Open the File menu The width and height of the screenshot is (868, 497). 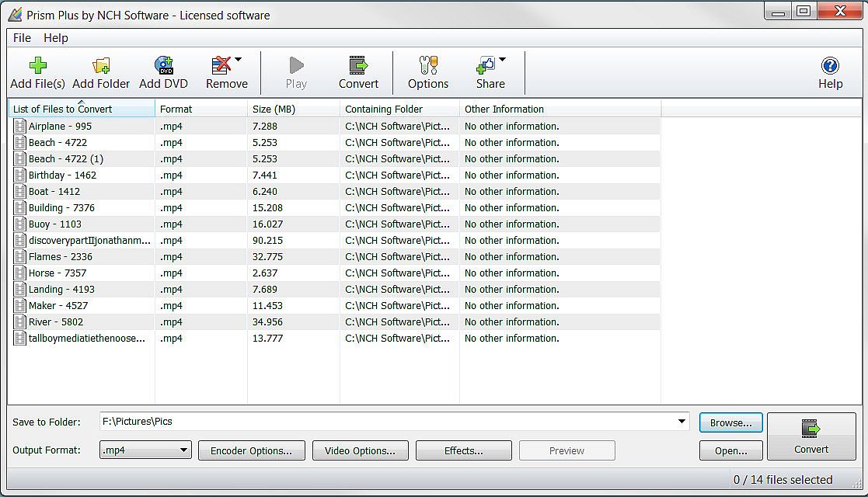pyautogui.click(x=22, y=38)
